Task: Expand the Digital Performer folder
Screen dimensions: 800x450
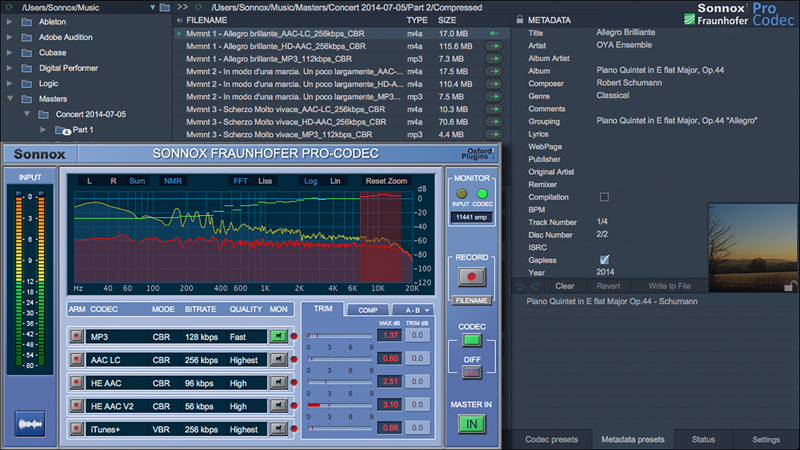Action: tap(9, 68)
